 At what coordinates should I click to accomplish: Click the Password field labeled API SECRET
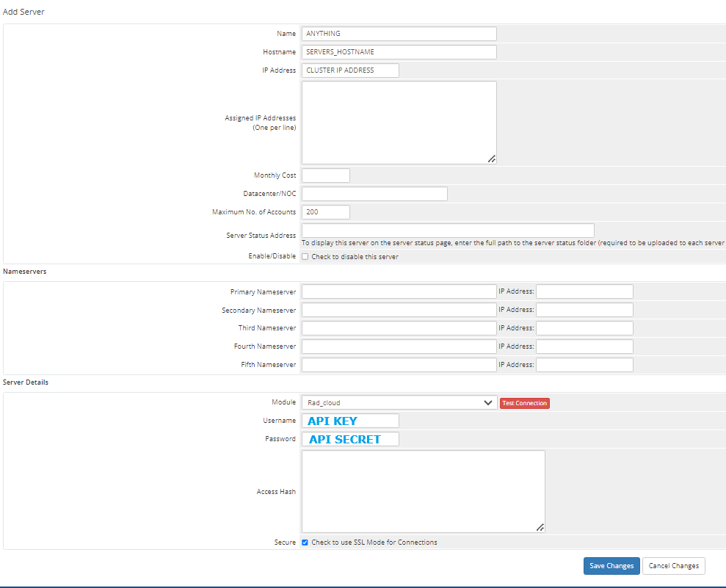pos(350,439)
